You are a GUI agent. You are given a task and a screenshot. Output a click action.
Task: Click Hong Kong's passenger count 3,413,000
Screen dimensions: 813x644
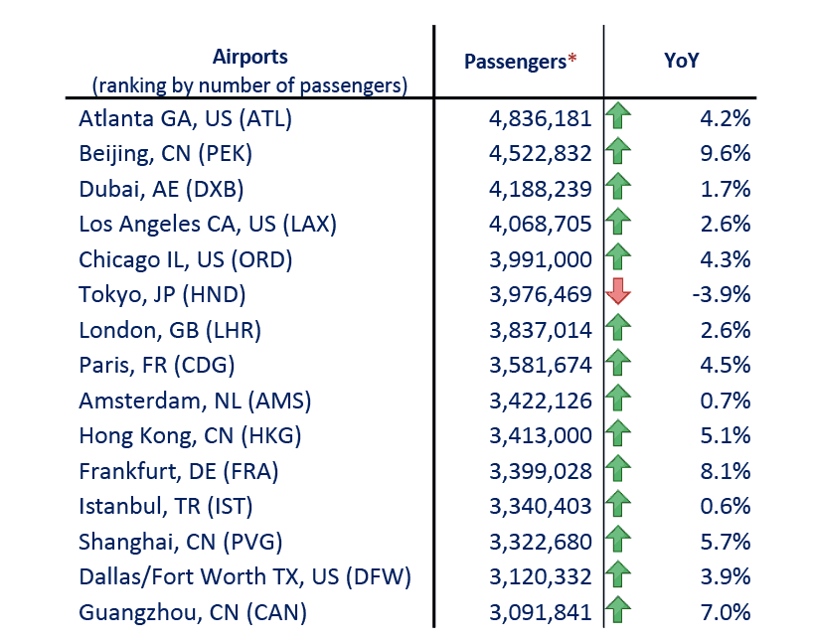[x=541, y=435]
